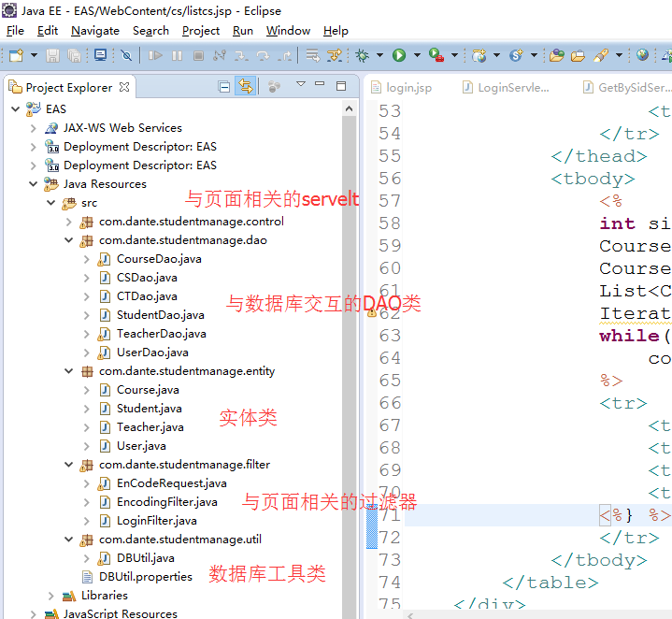The width and height of the screenshot is (672, 619).
Task: Click the Save toolbar icon
Action: [52, 55]
